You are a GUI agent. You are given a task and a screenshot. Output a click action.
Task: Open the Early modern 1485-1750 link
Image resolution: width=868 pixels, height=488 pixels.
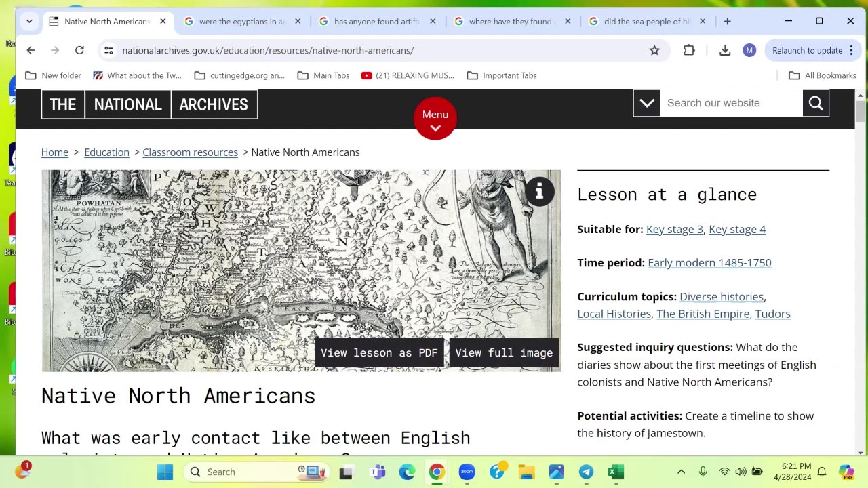[709, 262]
